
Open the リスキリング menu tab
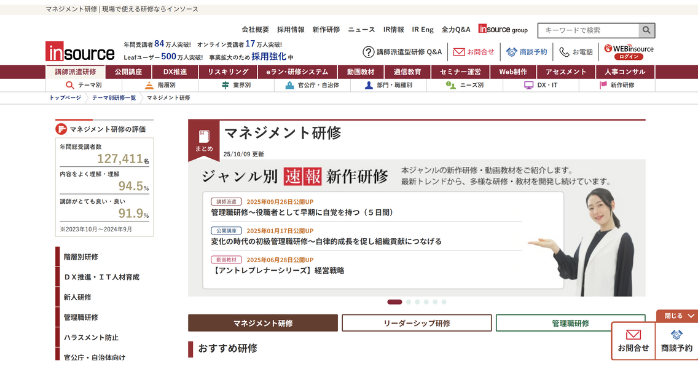(x=228, y=72)
